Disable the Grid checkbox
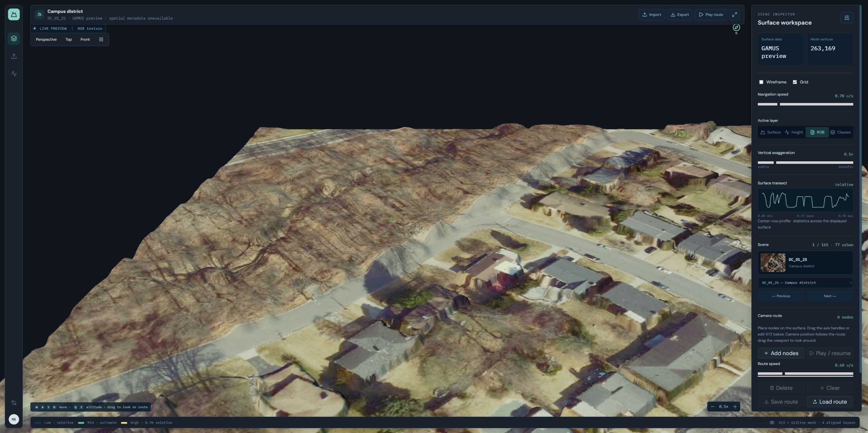 (x=795, y=82)
